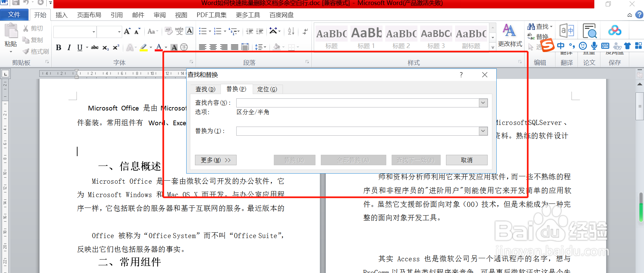The width and height of the screenshot is (644, 273).
Task: Open the 查找内容 dropdown arrow
Action: [x=483, y=103]
